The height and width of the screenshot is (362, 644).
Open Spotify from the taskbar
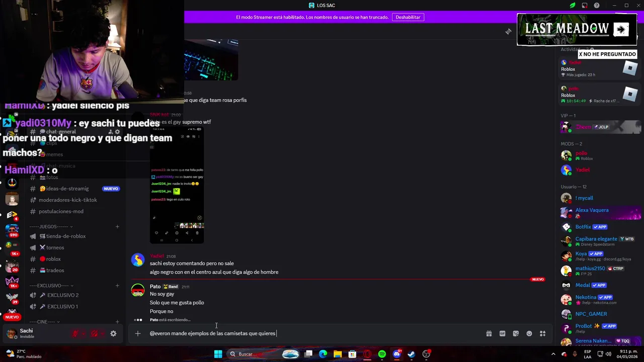coord(382,354)
